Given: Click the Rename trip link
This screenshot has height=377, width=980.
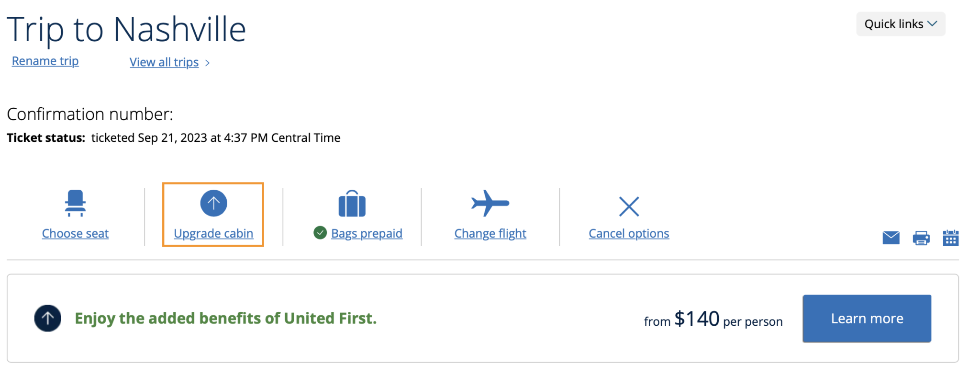Looking at the screenshot, I should pos(45,61).
